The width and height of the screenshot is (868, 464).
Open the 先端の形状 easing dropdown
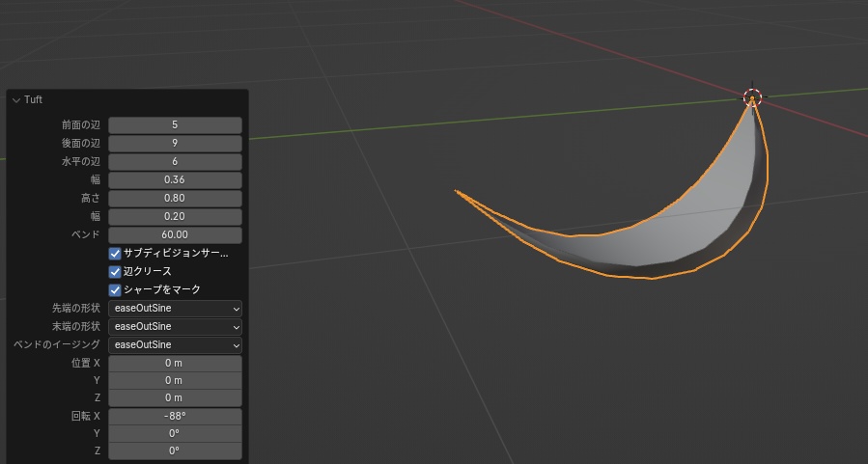coord(175,308)
